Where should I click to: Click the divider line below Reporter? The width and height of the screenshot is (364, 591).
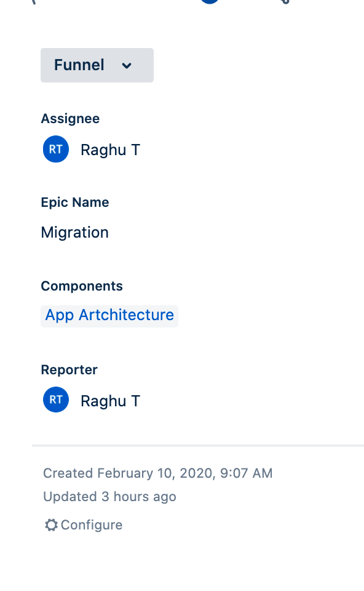[x=198, y=446]
